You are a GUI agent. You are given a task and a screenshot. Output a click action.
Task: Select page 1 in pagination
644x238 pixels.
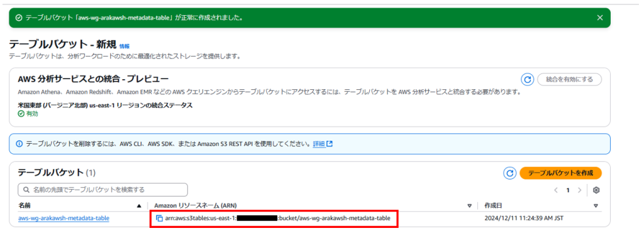pyautogui.click(x=568, y=190)
